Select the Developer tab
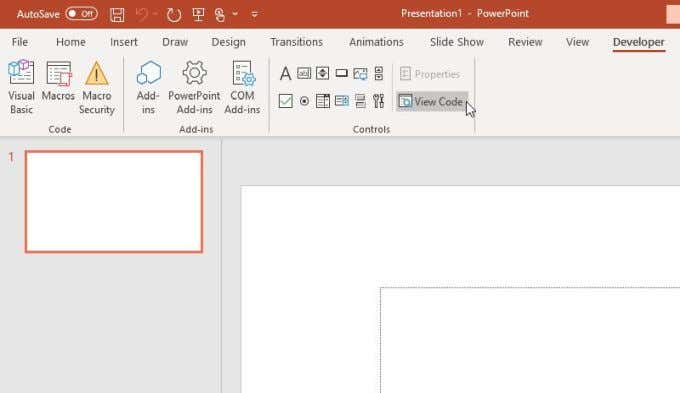The image size is (680, 393). [x=638, y=42]
